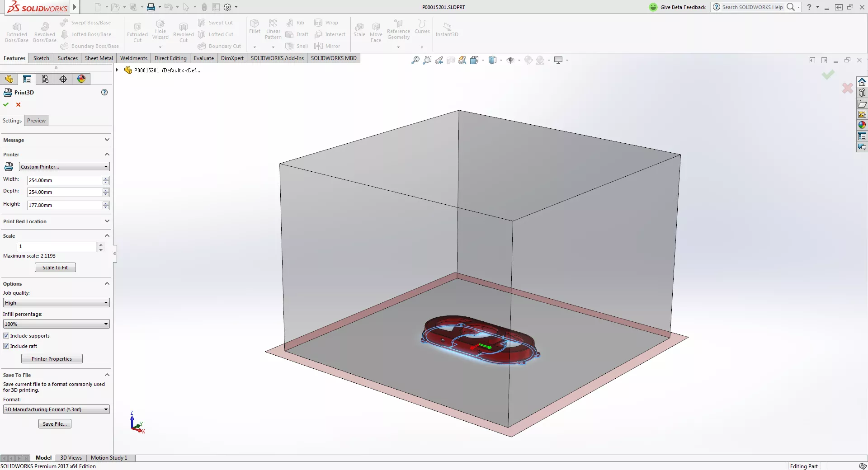Collapse the Scale section
Viewport: 868px width, 470px height.
click(107, 235)
